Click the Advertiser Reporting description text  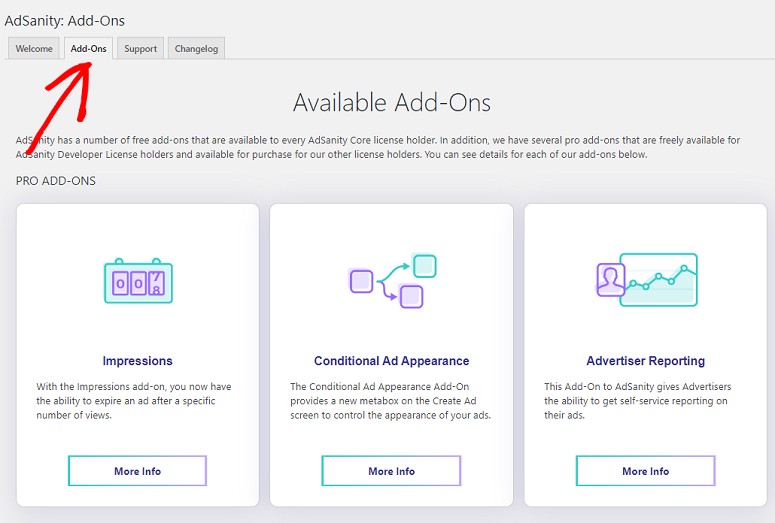click(x=638, y=401)
